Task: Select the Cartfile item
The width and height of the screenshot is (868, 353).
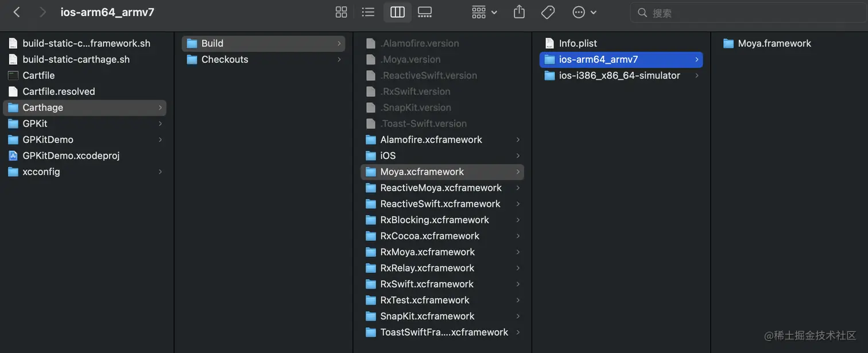Action: [x=84, y=75]
